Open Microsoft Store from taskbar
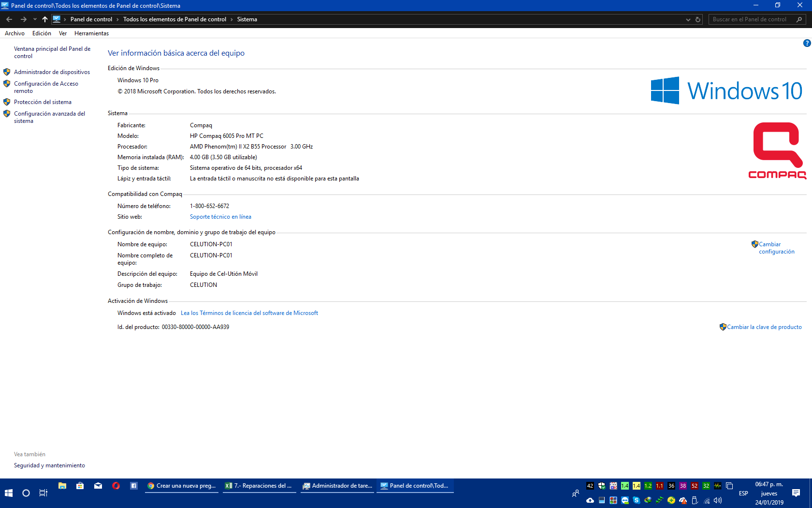Viewport: 812px width, 508px height. (80, 486)
